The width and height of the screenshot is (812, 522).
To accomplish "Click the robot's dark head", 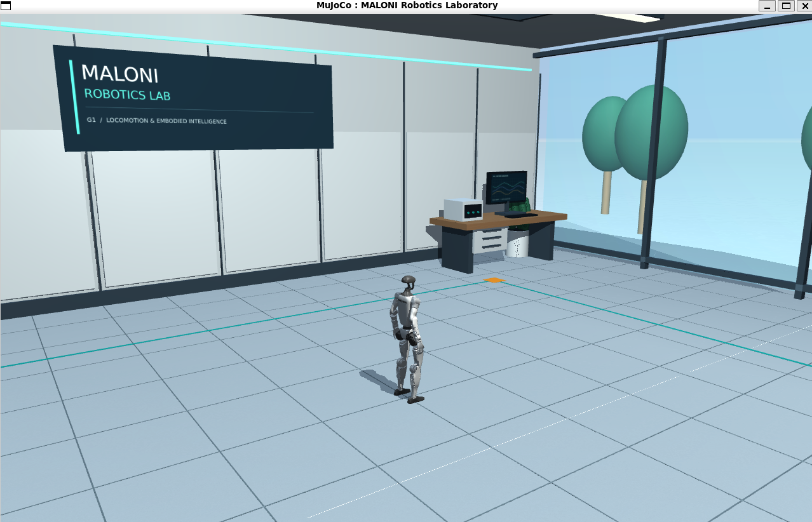I will (x=408, y=280).
